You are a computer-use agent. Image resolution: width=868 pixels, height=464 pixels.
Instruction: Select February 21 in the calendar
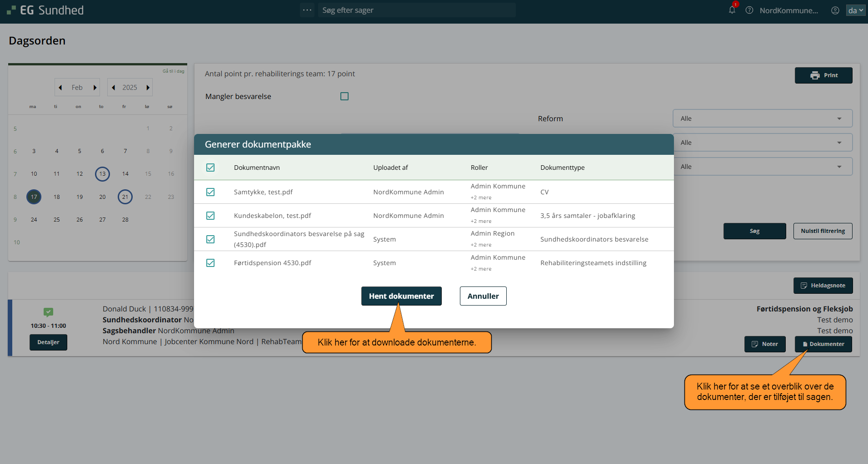[x=125, y=197]
